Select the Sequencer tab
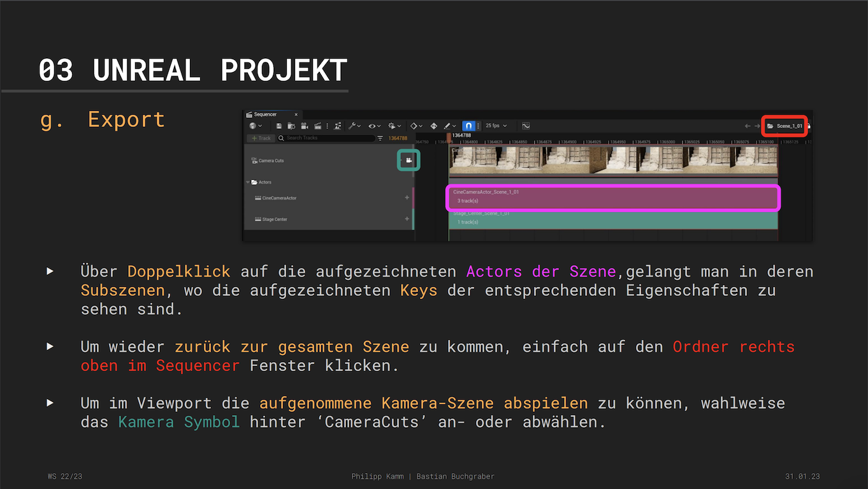The width and height of the screenshot is (868, 489). pyautogui.click(x=264, y=114)
